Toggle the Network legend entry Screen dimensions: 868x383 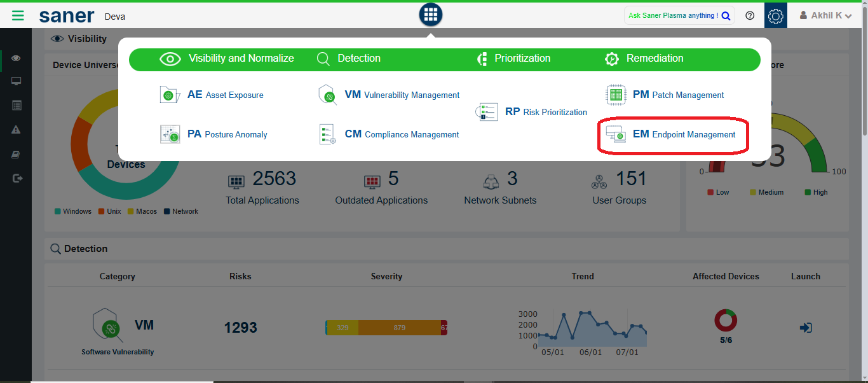181,211
